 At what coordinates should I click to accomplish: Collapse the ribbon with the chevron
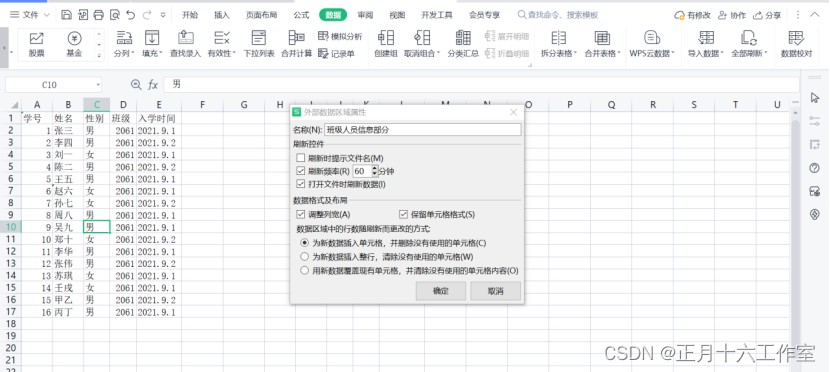click(x=815, y=15)
